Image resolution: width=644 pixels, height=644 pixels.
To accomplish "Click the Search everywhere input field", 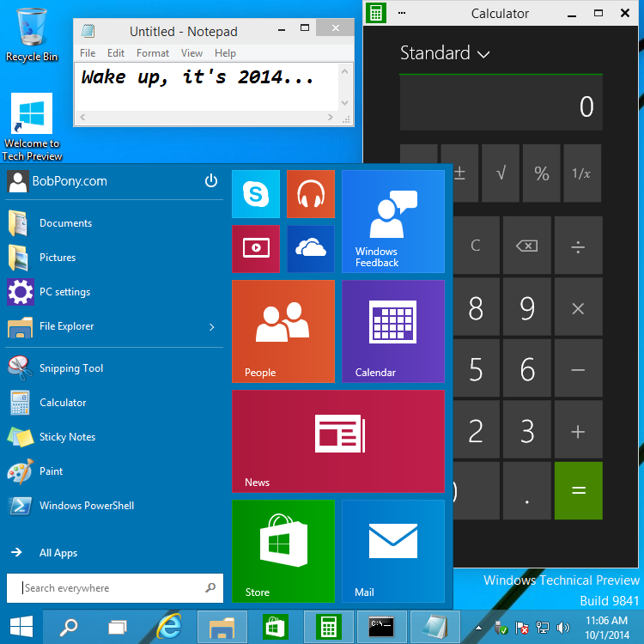I will pyautogui.click(x=115, y=588).
